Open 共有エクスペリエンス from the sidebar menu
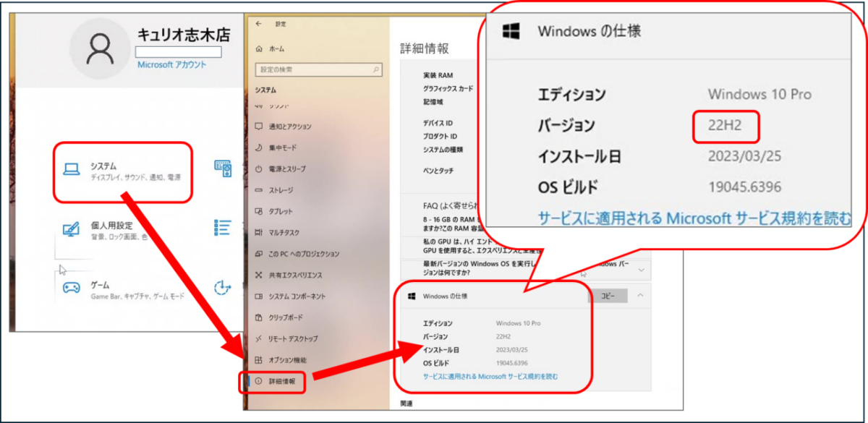 point(258,275)
